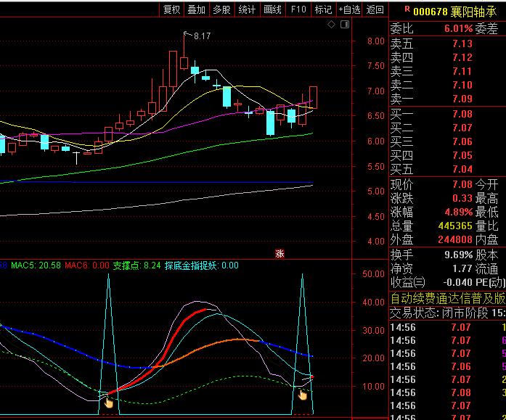Image resolution: width=506 pixels, height=420 pixels.
Task: Click the 标记 mark button
Action: coord(322,9)
